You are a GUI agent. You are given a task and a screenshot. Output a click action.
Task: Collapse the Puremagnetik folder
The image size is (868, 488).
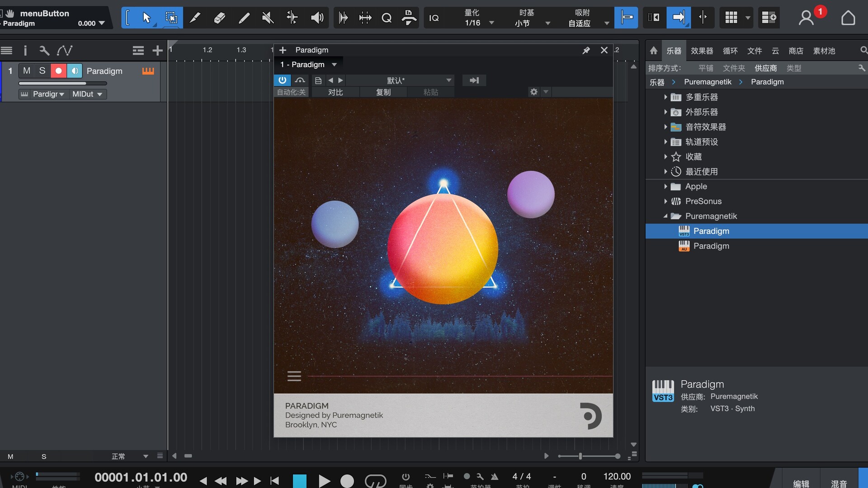pos(665,216)
